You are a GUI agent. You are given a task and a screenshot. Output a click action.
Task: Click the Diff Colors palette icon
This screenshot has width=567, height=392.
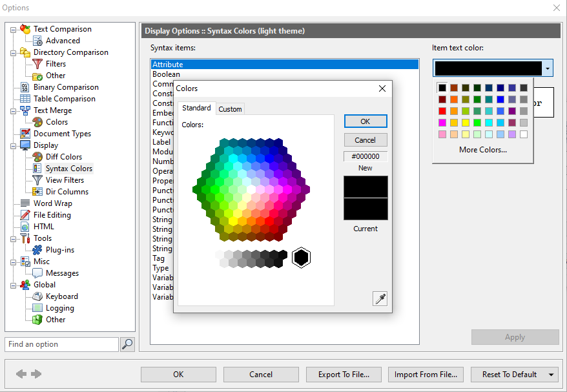click(x=37, y=156)
